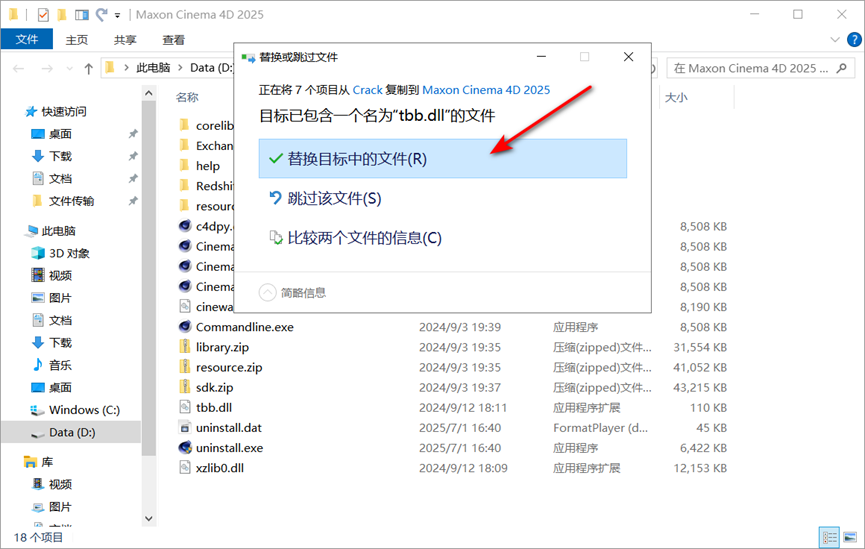This screenshot has width=865, height=549.
Task: Select the help folder icon
Action: (185, 166)
